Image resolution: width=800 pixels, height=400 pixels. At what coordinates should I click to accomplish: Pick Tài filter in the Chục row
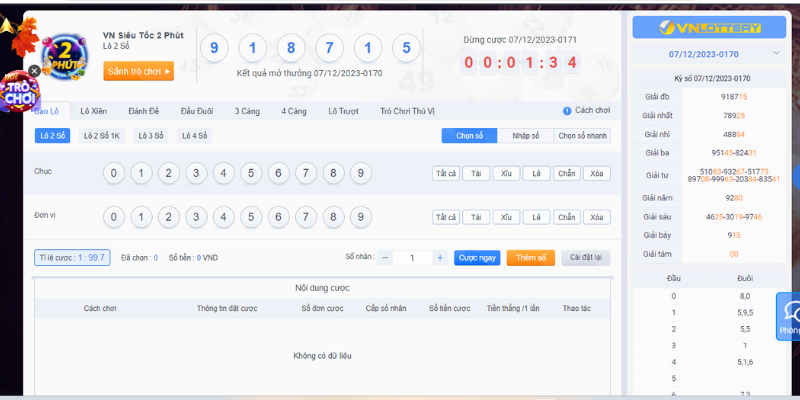[477, 173]
